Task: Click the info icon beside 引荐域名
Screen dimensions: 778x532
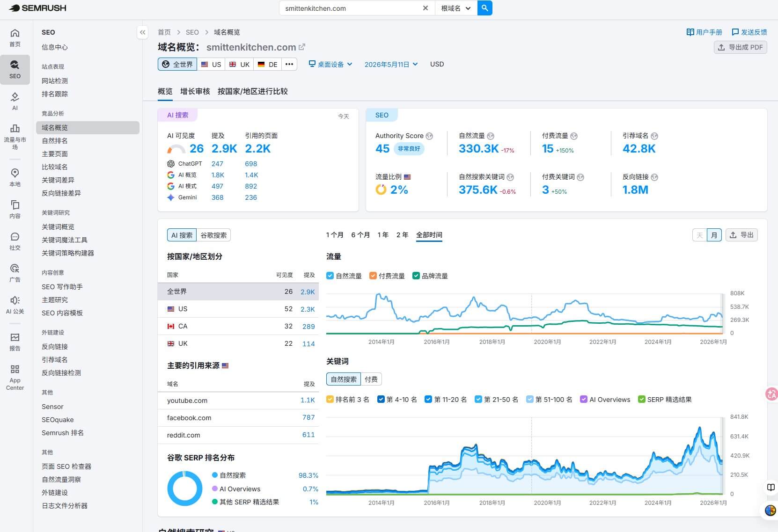Action: point(654,136)
